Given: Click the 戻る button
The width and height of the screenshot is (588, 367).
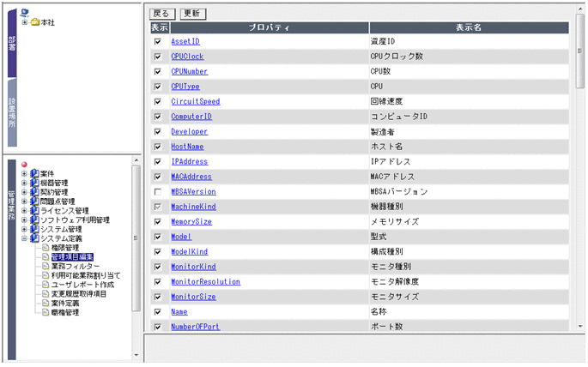Looking at the screenshot, I should point(162,14).
